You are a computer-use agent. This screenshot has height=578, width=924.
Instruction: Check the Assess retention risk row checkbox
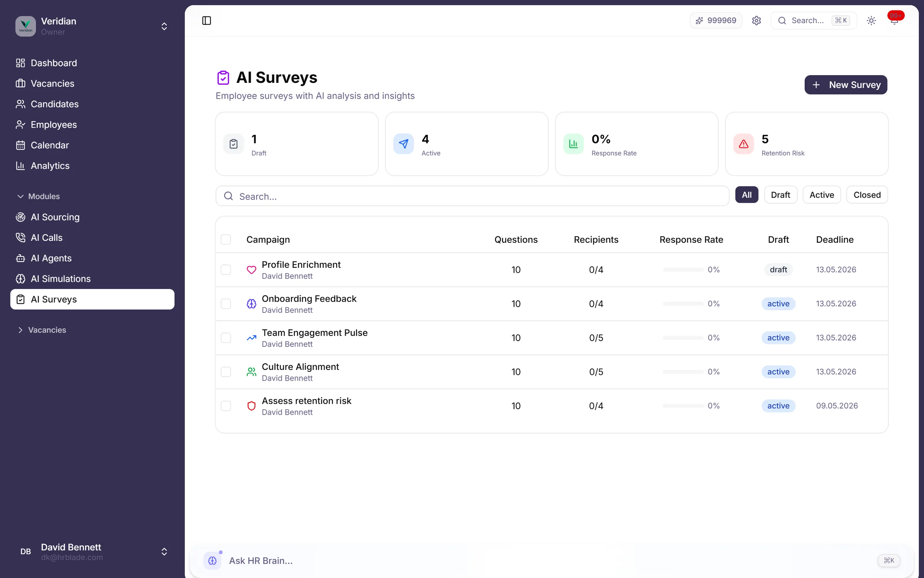click(x=226, y=405)
